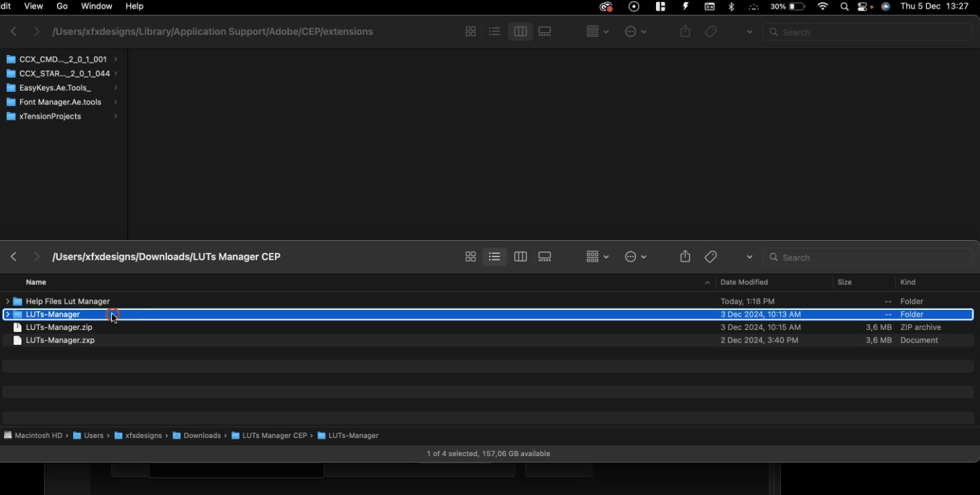Image resolution: width=980 pixels, height=495 pixels.
Task: Select column view in LUTs Manager CEP window
Action: pyautogui.click(x=520, y=257)
